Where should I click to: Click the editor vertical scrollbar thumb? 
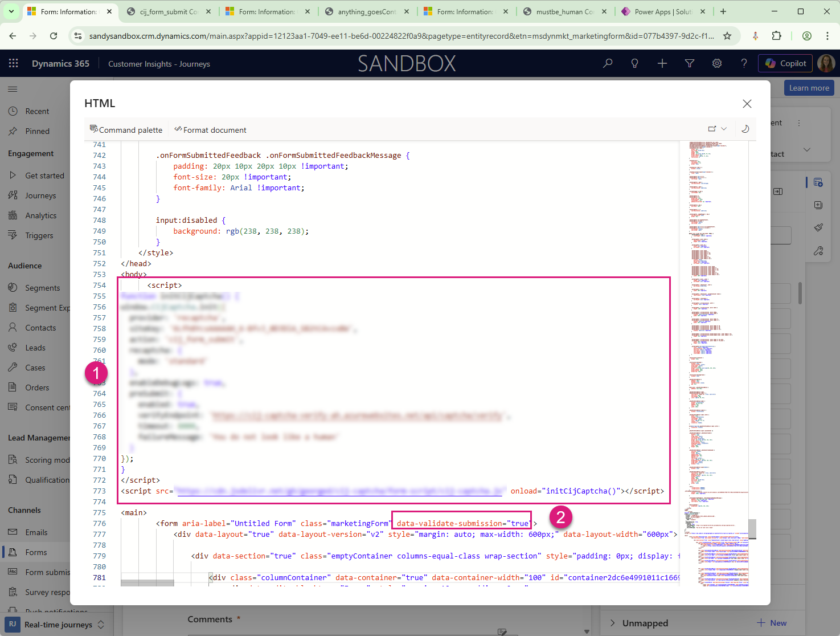752,529
